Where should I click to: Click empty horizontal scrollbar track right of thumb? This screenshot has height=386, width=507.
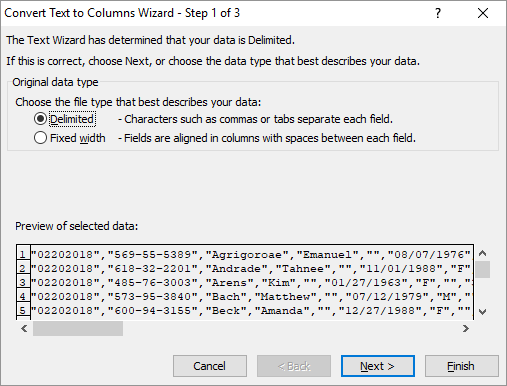coord(290,329)
